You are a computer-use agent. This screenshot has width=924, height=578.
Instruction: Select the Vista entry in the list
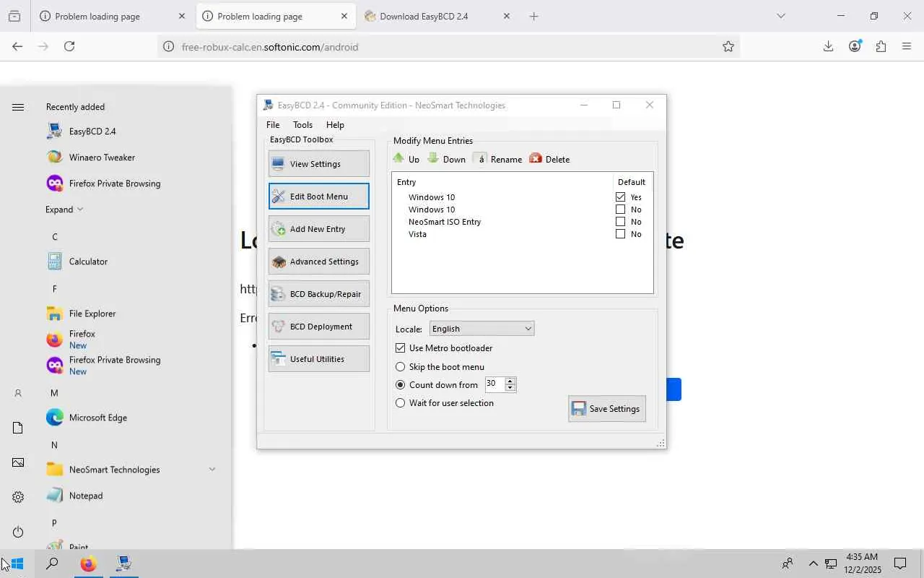[x=417, y=234]
